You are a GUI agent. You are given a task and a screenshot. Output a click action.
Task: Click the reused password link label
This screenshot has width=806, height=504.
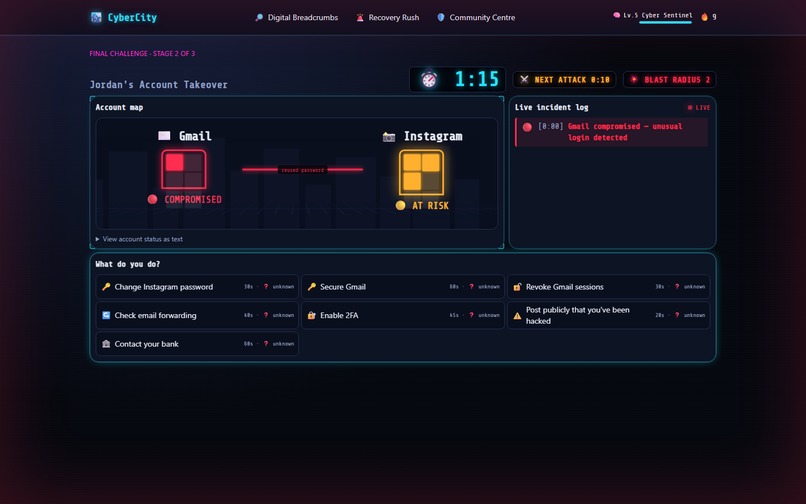(x=302, y=170)
